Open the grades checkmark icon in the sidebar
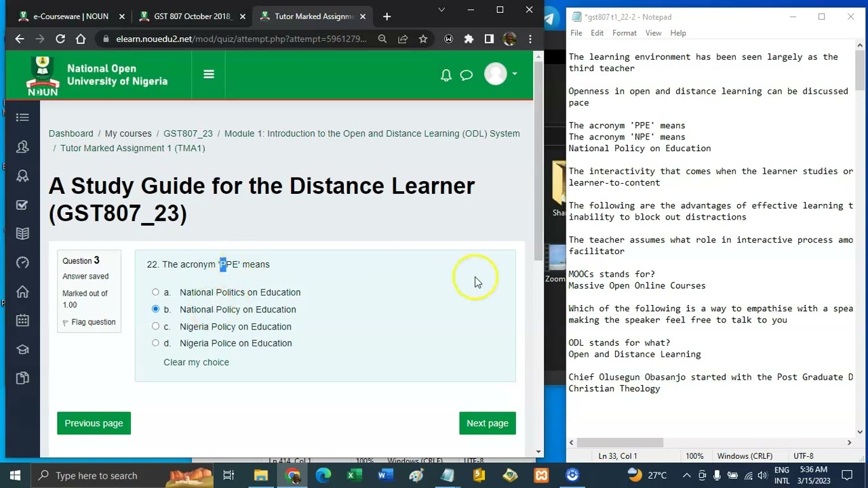The width and height of the screenshot is (868, 488). [22, 205]
